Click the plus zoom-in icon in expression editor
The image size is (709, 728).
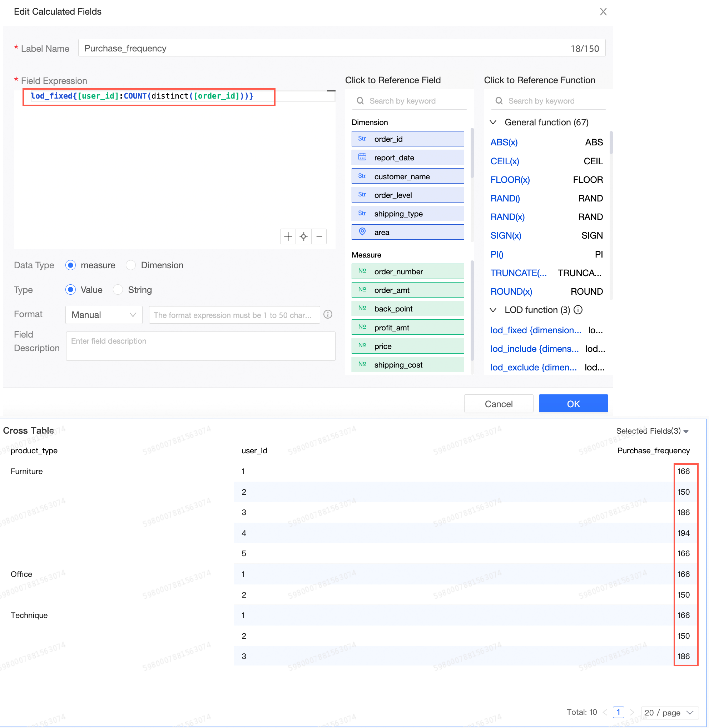pyautogui.click(x=288, y=236)
